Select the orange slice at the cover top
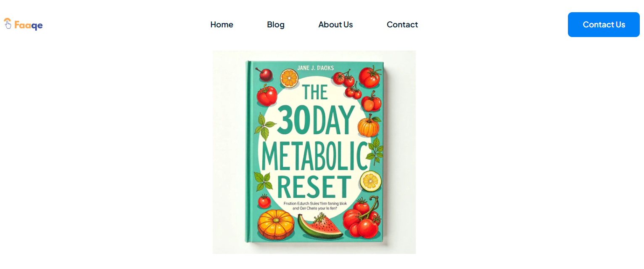The width and height of the screenshot is (644, 269). pos(288,79)
